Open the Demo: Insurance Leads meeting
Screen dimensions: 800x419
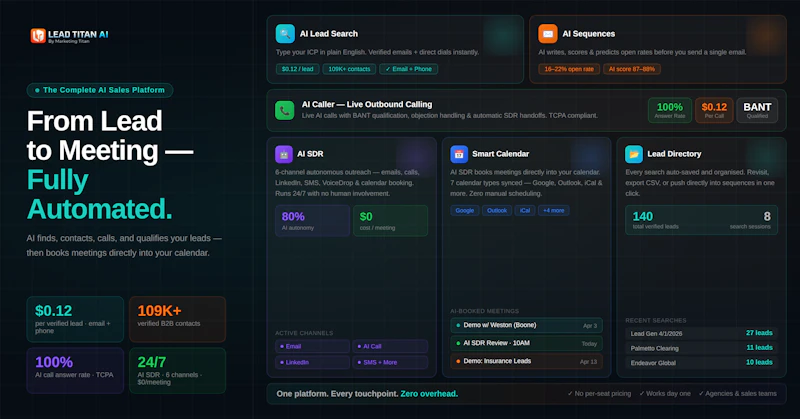[x=527, y=361]
